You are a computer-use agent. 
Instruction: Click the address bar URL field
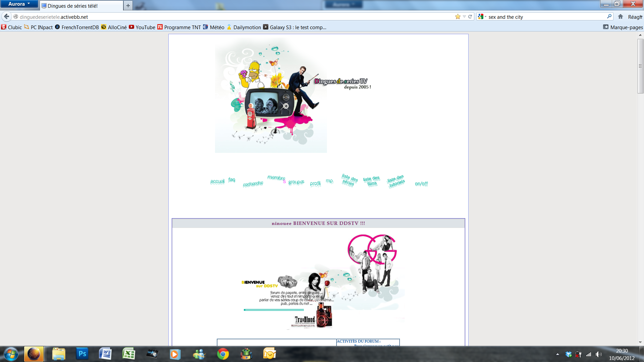[x=235, y=17]
